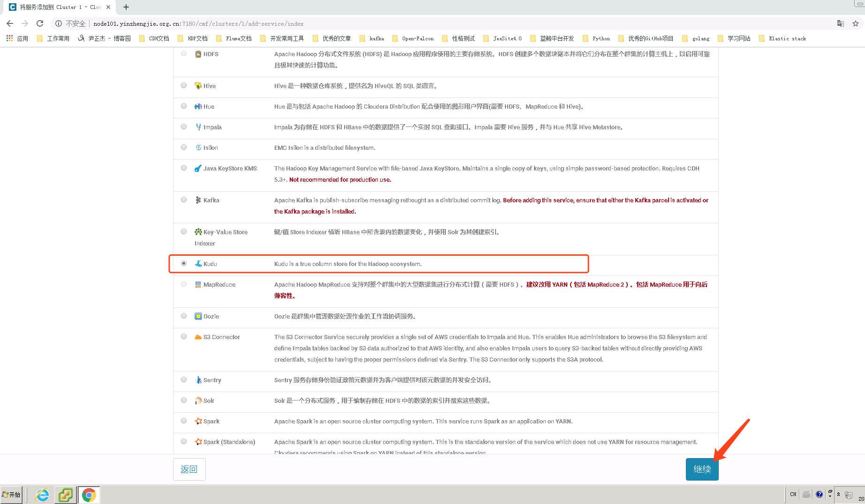Click the Hive bee icon
This screenshot has height=504, width=865.
click(x=198, y=86)
